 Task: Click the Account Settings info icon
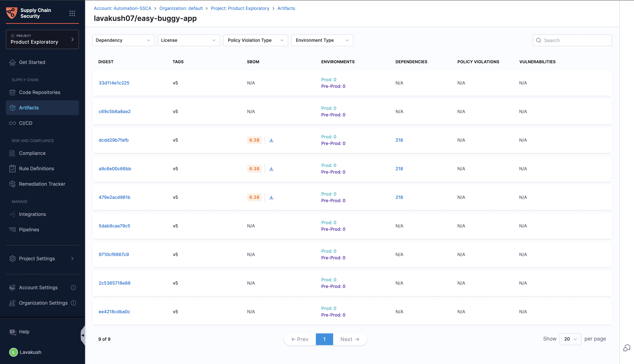pos(73,288)
